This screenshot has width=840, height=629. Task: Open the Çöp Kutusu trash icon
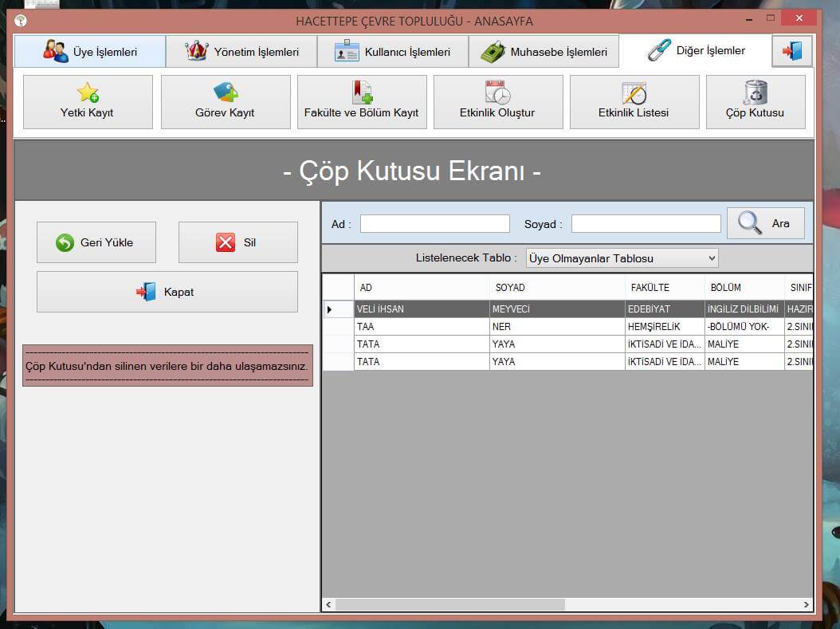755,92
